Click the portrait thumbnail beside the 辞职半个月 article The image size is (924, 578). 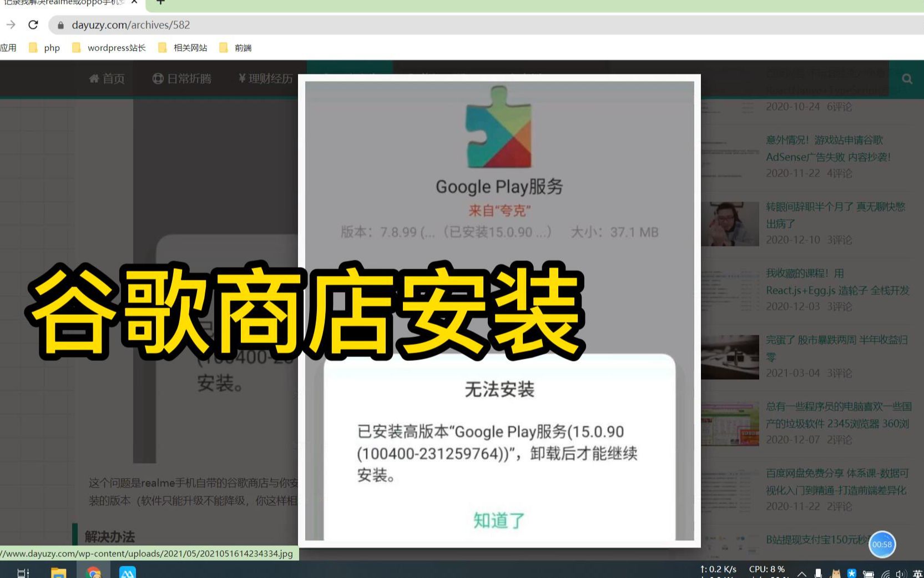(730, 224)
